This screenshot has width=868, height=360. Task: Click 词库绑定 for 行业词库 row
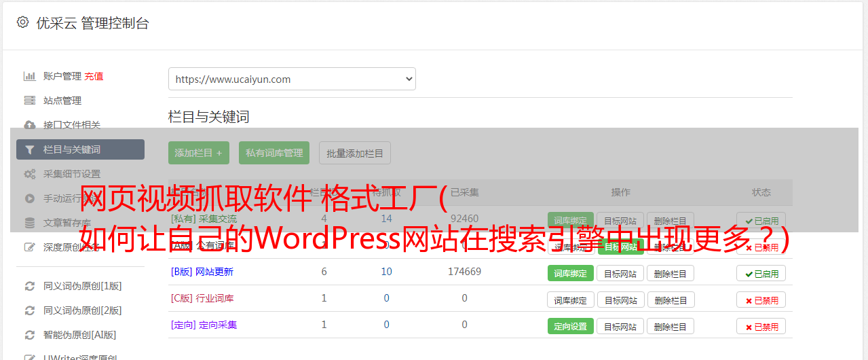click(571, 300)
